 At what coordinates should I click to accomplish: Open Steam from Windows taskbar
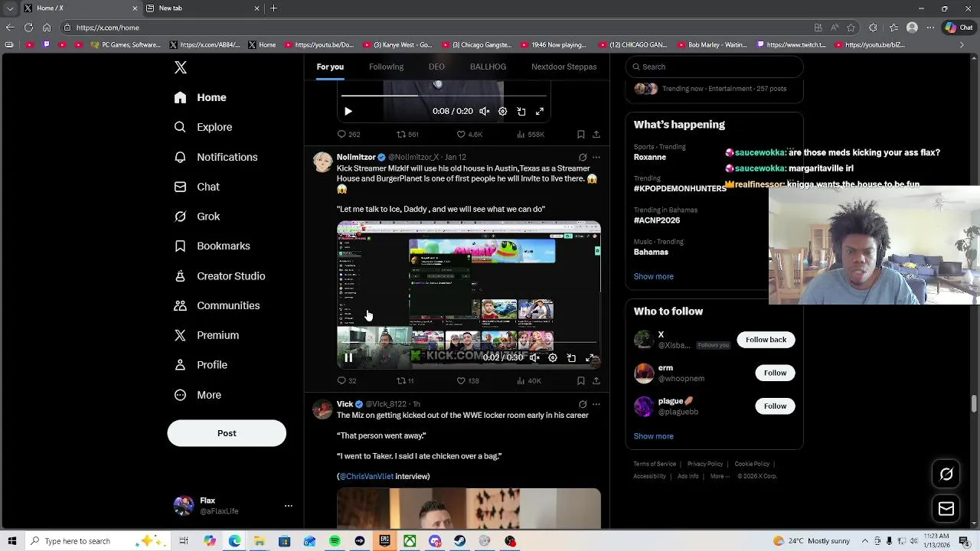[x=459, y=541]
